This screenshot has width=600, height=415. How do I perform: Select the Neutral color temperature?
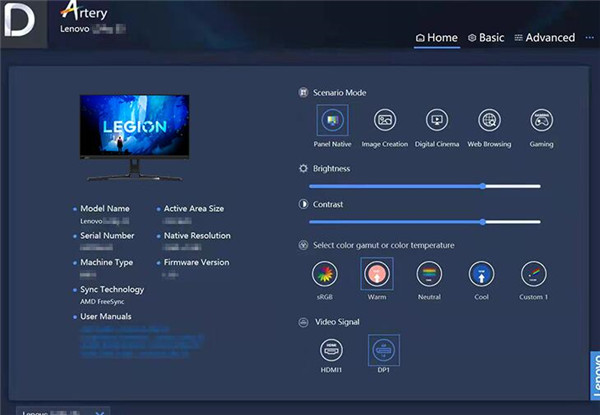point(429,274)
